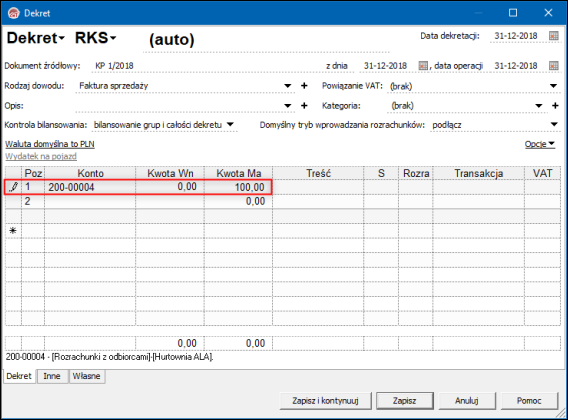Switch to the Własne tab
The height and width of the screenshot is (420, 568).
point(86,376)
